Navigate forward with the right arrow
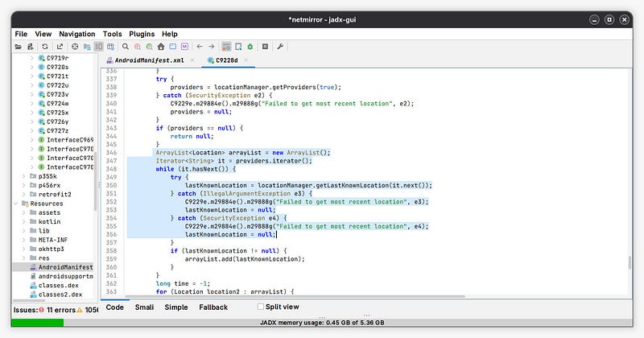This screenshot has height=338, width=644. (212, 47)
